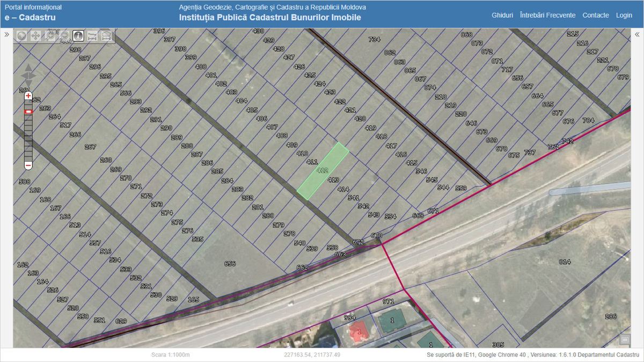Click Instituția Publică Cadastrul Bunurilor Imobile heading
The image size is (644, 362).
[x=270, y=18]
